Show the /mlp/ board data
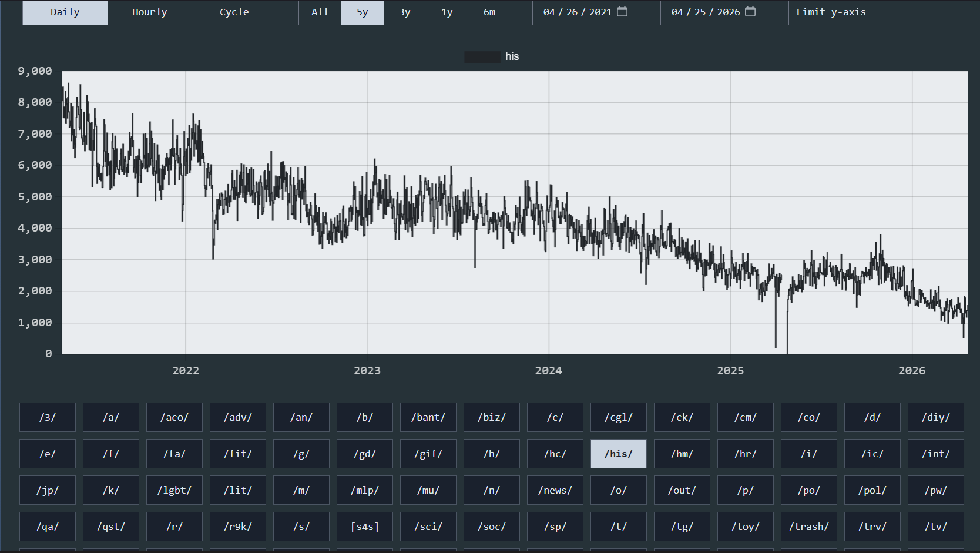 coord(365,490)
